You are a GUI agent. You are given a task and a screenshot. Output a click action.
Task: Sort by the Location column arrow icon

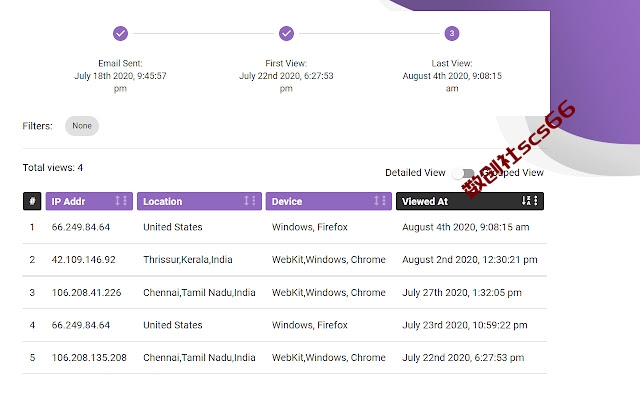click(x=247, y=201)
